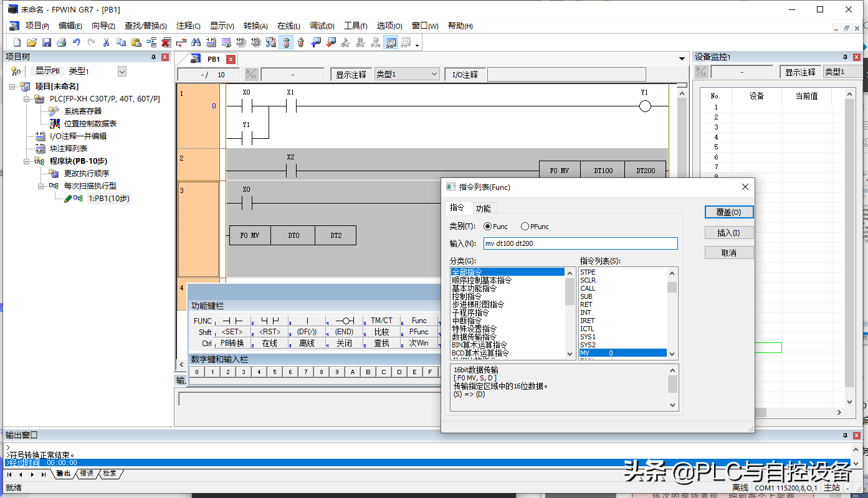Switch to the 功能 tab in dialog
This screenshot has height=498, width=868.
pos(482,209)
